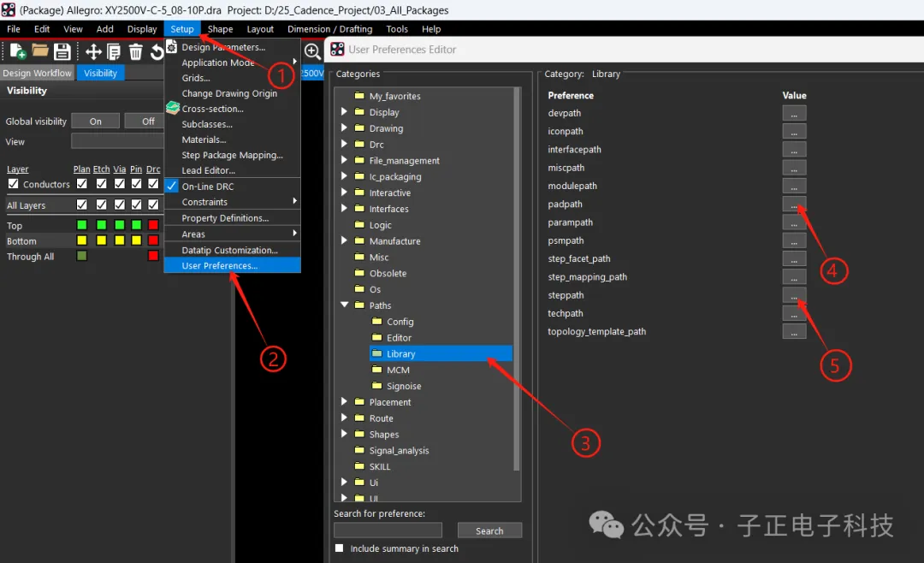Click the Categories tree vertical scrollbar

tap(517, 278)
